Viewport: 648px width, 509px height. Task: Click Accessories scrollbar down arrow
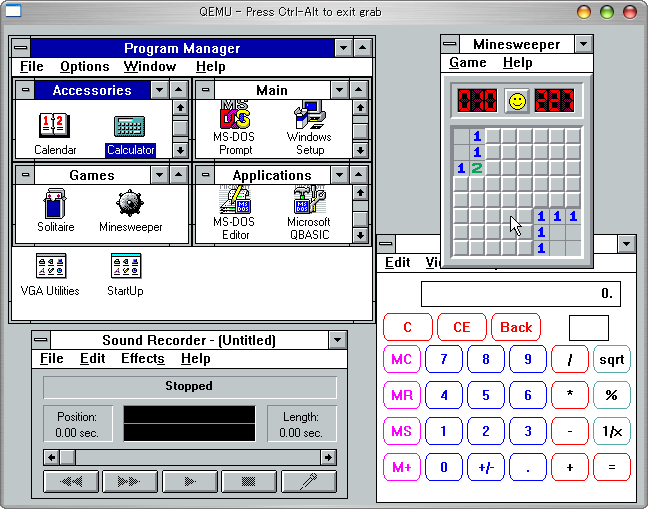pyautogui.click(x=180, y=150)
